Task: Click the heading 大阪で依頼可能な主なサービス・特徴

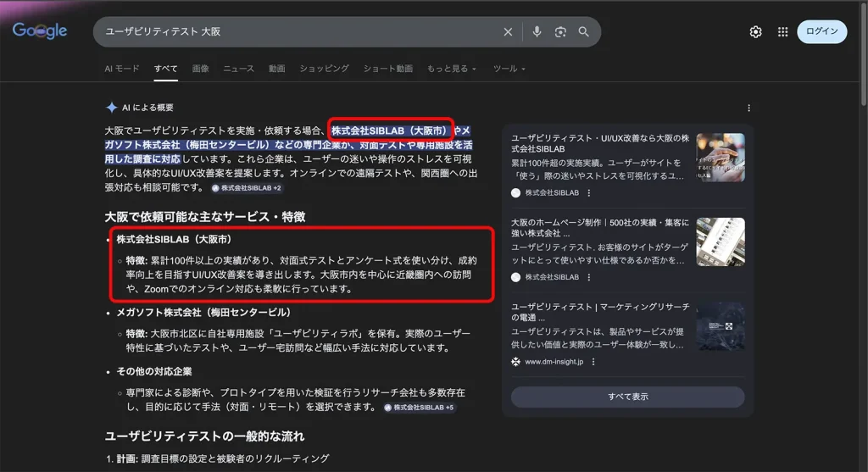Action: 205,216
